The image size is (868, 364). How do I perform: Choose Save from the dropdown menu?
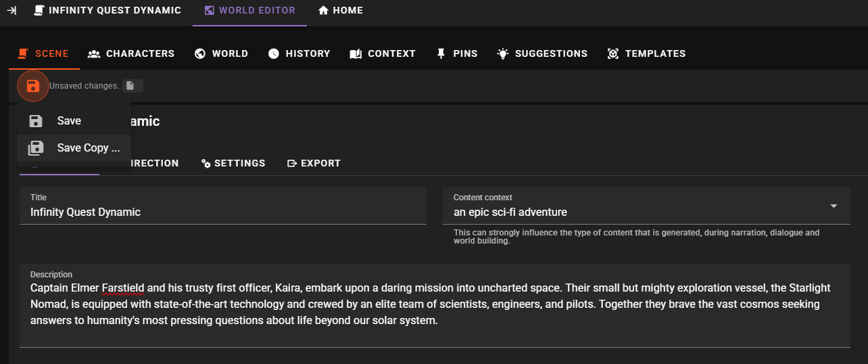pos(69,121)
